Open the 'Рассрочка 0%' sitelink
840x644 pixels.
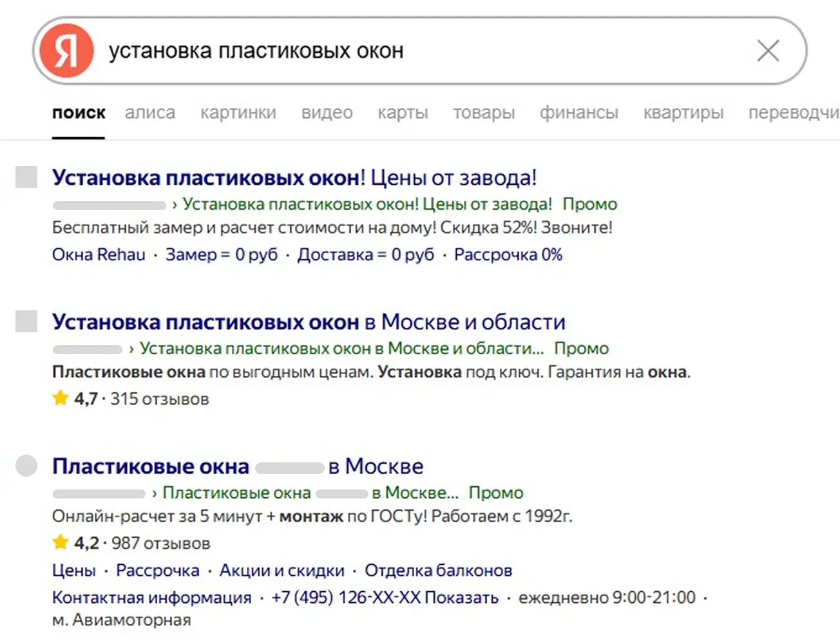click(508, 254)
